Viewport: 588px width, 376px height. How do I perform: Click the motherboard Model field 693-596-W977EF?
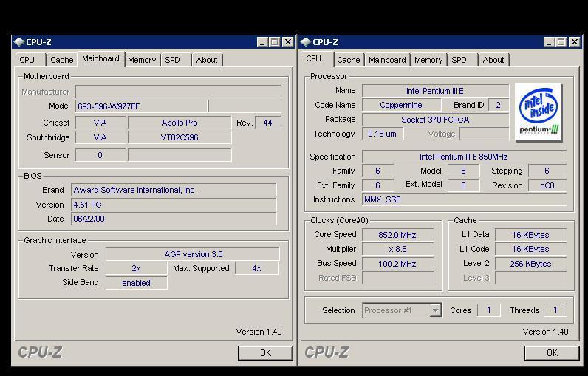pyautogui.click(x=141, y=106)
